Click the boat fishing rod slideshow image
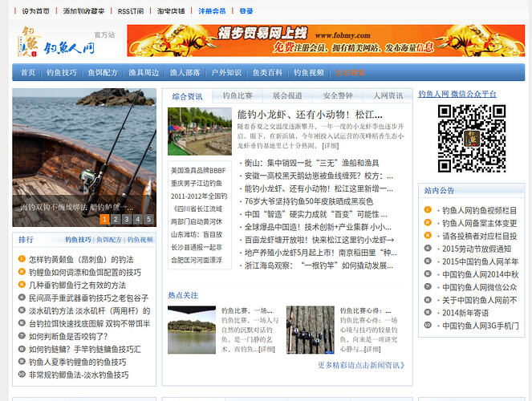This screenshot has width=532, height=401. [x=84, y=158]
